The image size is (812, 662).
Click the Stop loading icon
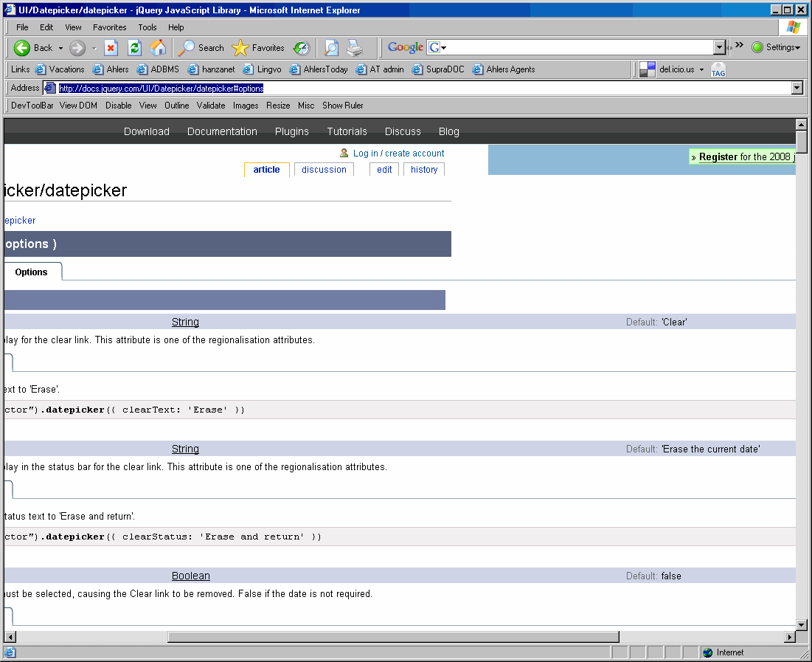pos(111,48)
